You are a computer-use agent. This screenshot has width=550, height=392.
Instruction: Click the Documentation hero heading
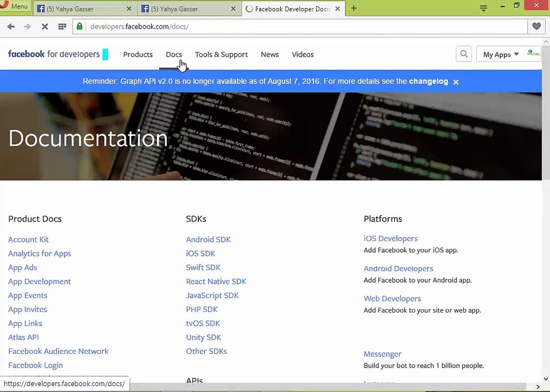pyautogui.click(x=88, y=138)
